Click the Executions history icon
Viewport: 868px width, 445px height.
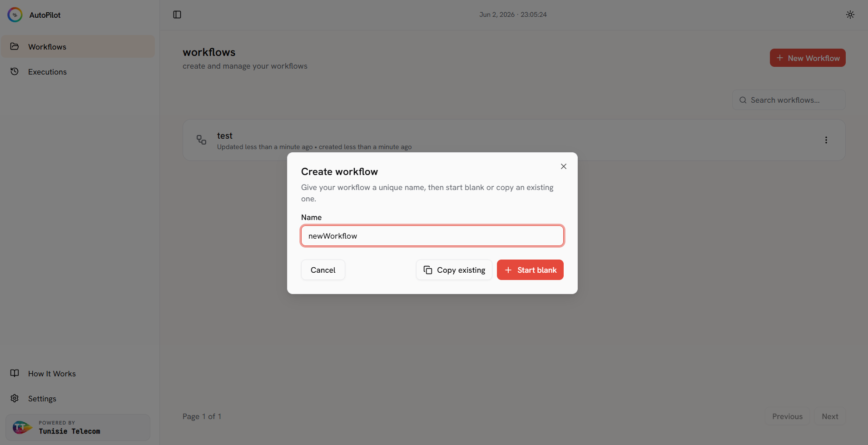coord(15,71)
